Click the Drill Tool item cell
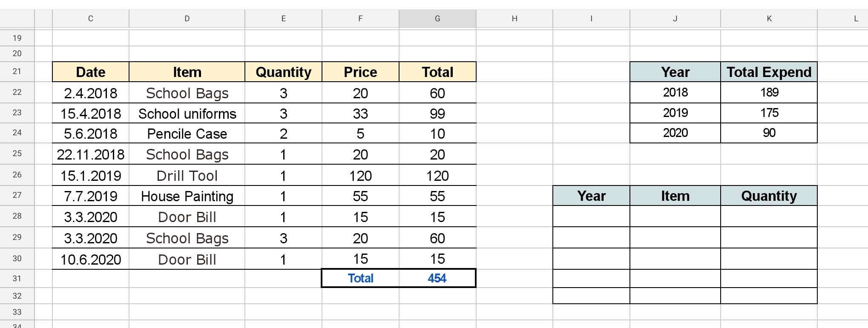Image resolution: width=868 pixels, height=328 pixels. point(187,175)
